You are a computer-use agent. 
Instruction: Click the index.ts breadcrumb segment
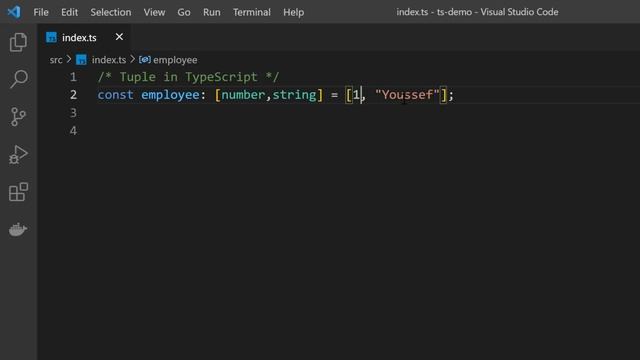coord(109,60)
